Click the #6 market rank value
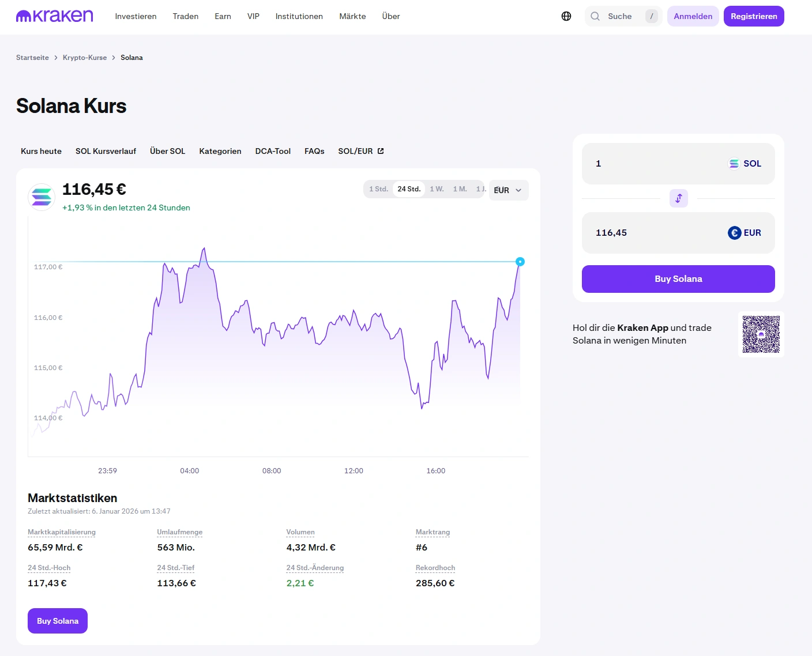 tap(422, 548)
